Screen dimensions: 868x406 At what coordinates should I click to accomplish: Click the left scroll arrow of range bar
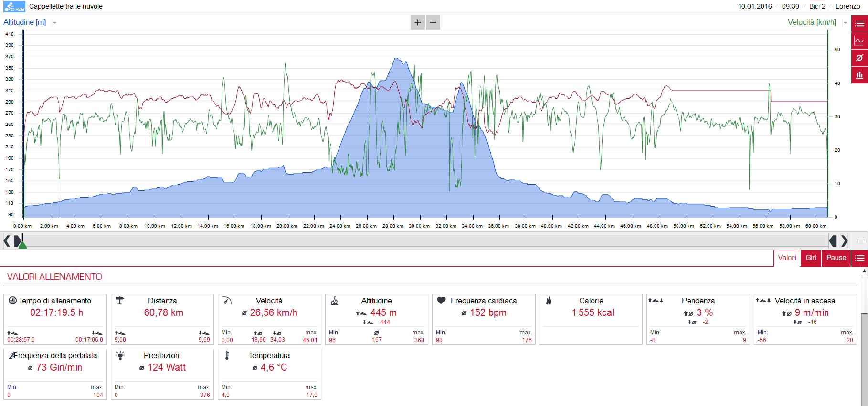click(7, 241)
